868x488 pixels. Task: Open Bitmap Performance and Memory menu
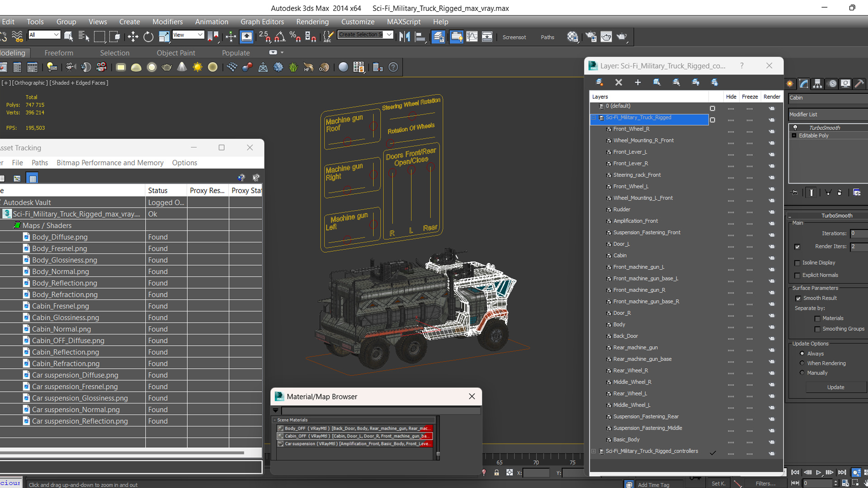click(x=110, y=163)
